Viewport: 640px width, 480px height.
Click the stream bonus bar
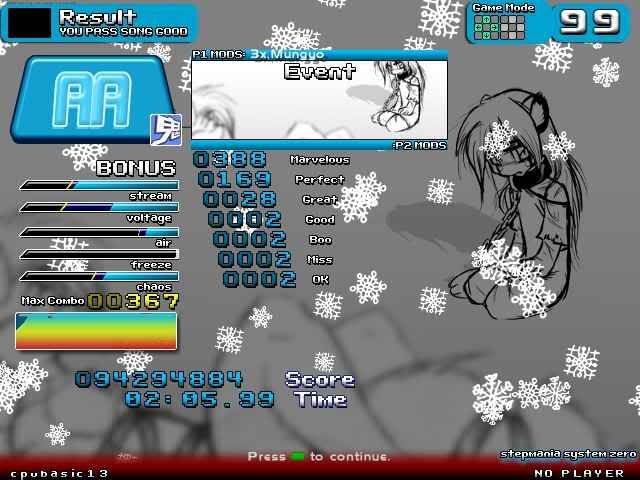tap(99, 185)
